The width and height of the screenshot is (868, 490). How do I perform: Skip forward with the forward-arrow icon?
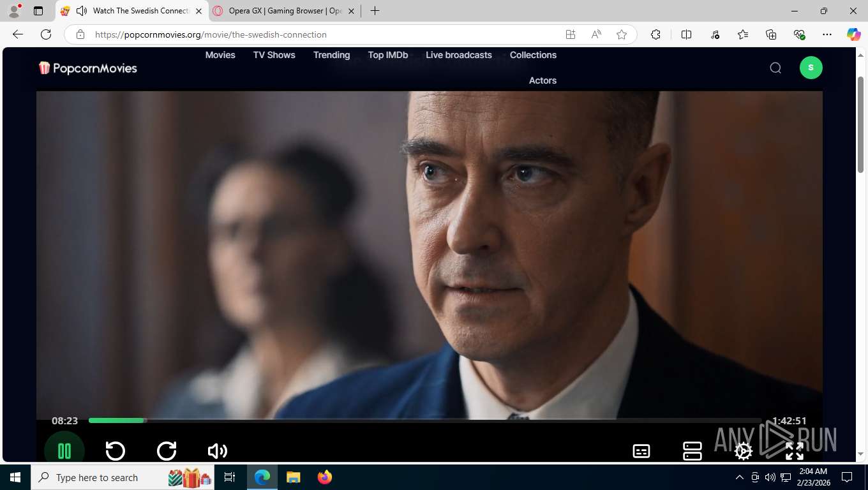pyautogui.click(x=167, y=451)
